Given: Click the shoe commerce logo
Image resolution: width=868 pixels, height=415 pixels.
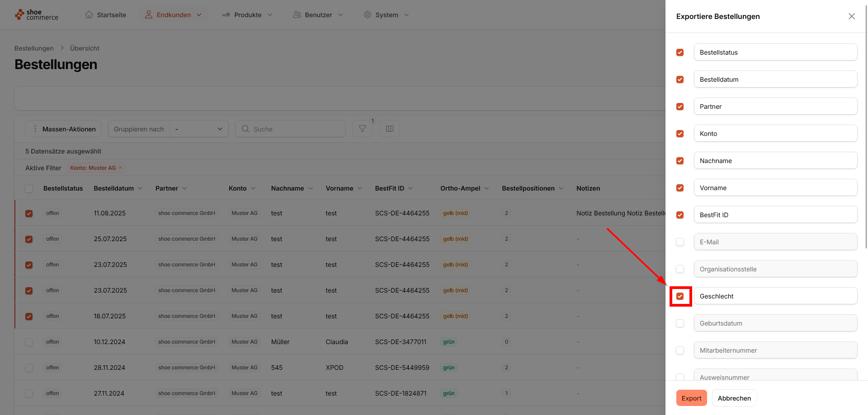Looking at the screenshot, I should (37, 15).
